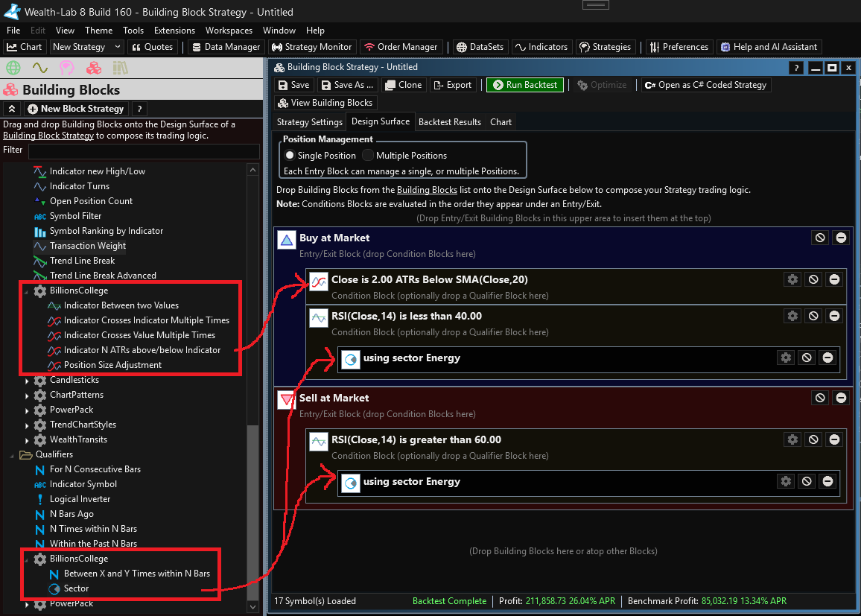This screenshot has width=861, height=616.
Task: Click the Building Blocks list scrollbar
Action: (x=252, y=484)
